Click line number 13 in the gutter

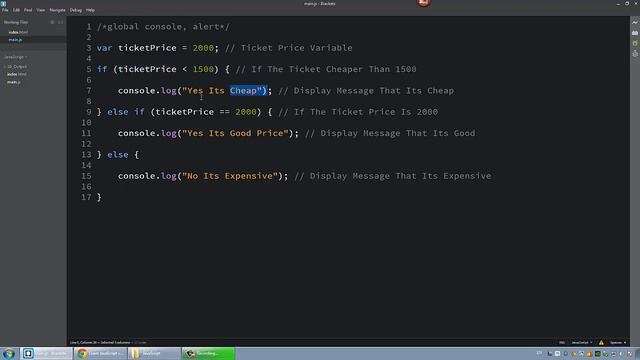click(86, 155)
